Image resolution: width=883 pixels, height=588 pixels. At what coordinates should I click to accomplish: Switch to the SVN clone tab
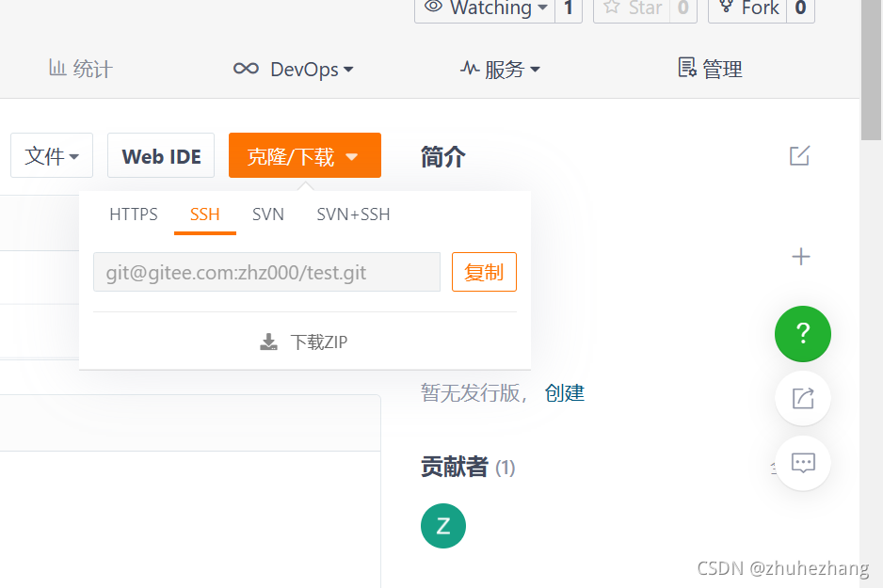pos(268,215)
